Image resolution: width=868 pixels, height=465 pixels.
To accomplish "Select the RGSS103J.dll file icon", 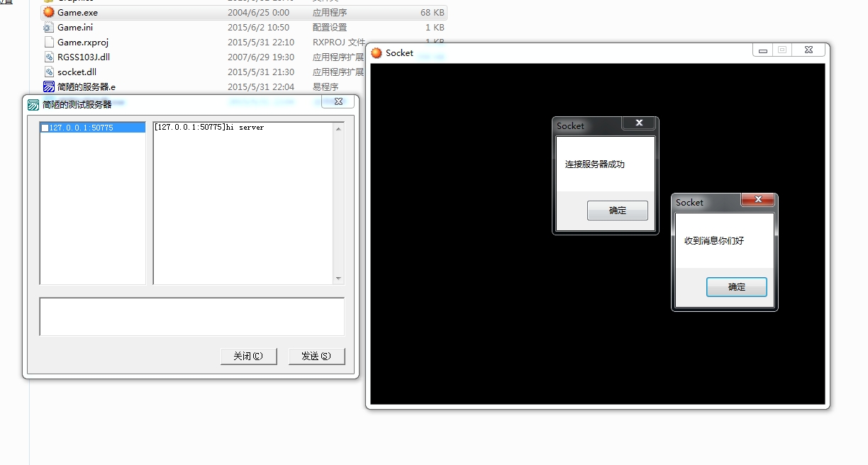I will point(49,57).
